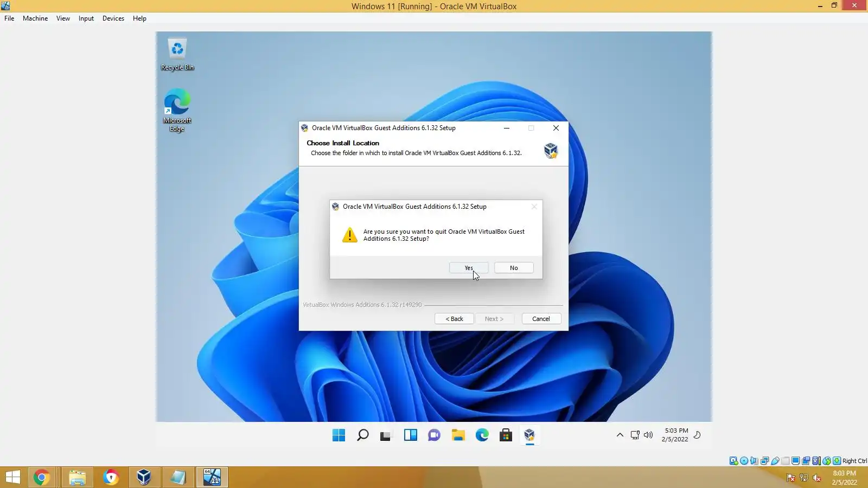Minimize the Guest Additions Setup wizard window
868x488 pixels.
point(507,128)
